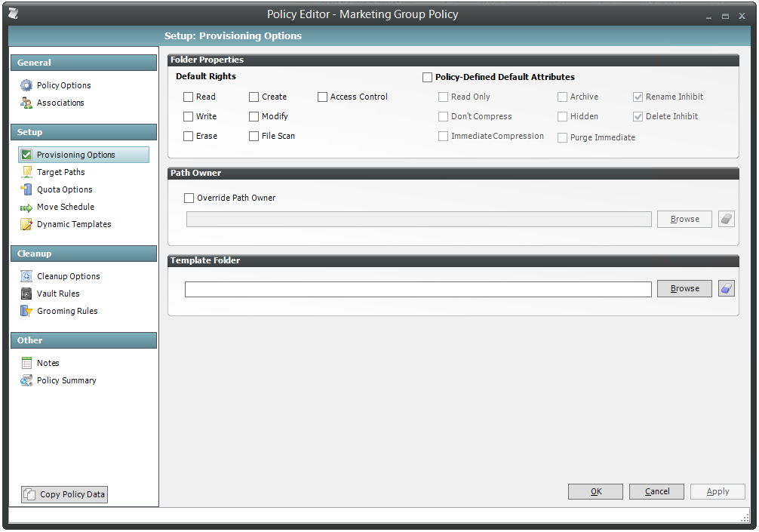The height and width of the screenshot is (532, 759).
Task: Open the Policy Options page
Action: [x=63, y=85]
